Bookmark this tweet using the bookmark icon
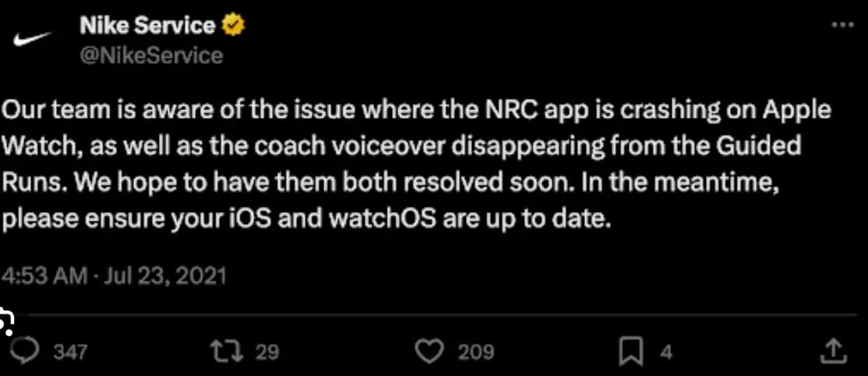 click(630, 352)
